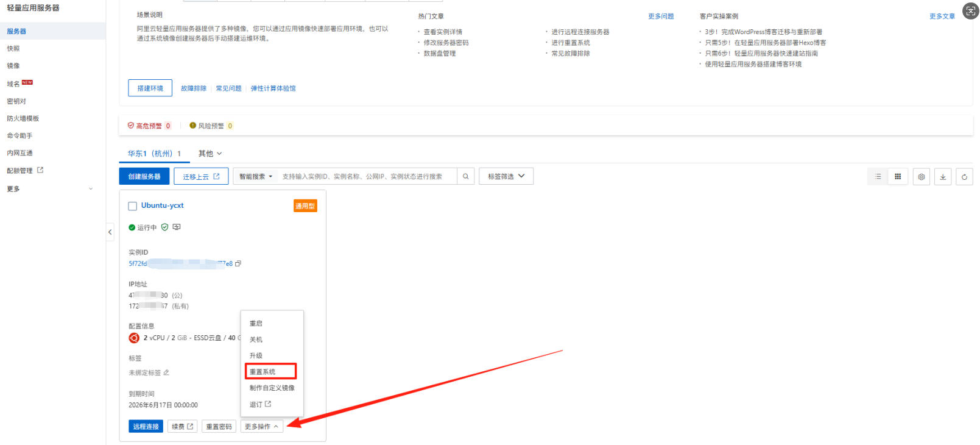Select the Ubuntu-ycxt server checkbox
The image size is (980, 445).
[x=133, y=206]
